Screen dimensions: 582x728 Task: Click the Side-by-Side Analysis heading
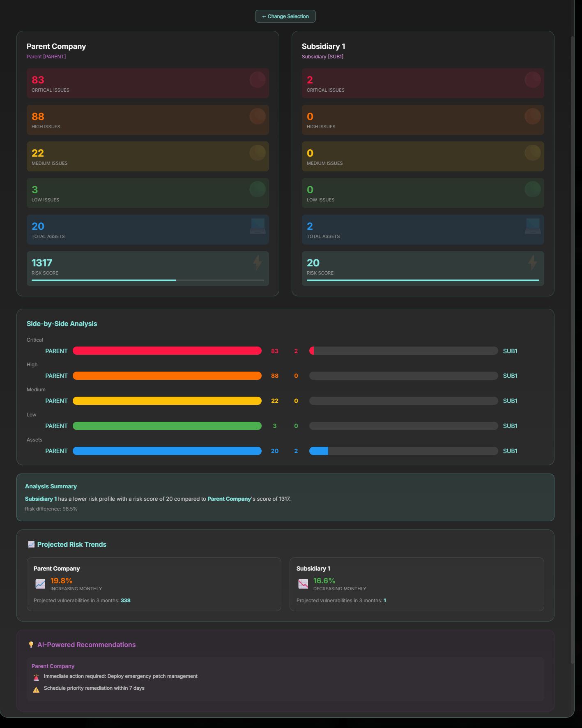pos(62,324)
